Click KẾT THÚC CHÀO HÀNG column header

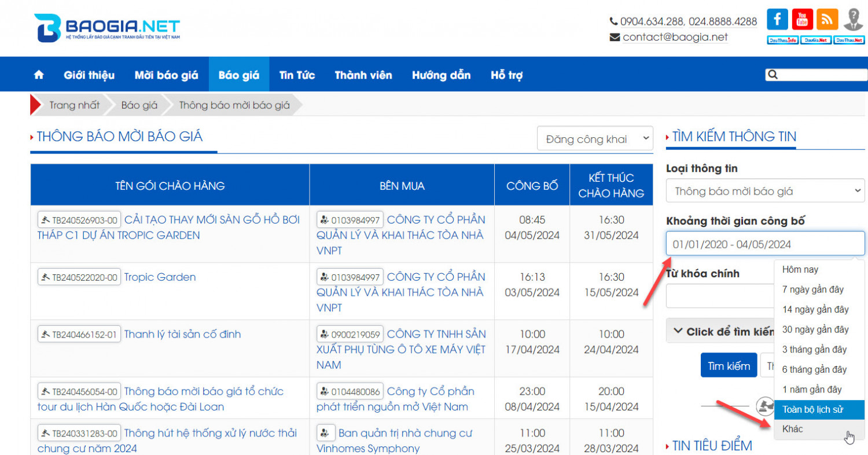(x=611, y=186)
